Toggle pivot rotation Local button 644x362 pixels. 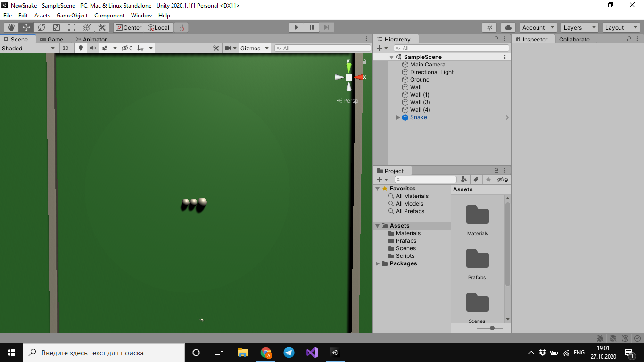tap(158, 27)
